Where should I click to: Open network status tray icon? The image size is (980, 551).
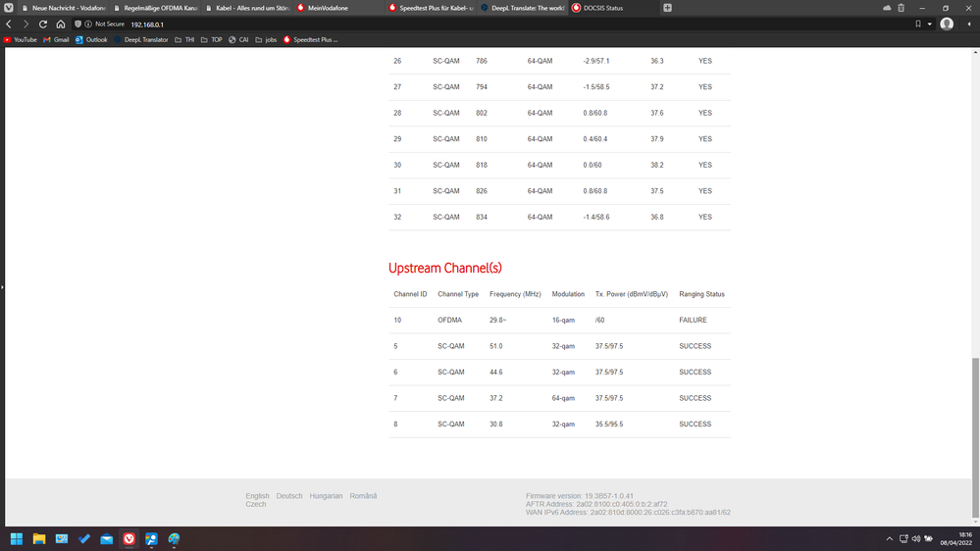coord(903,538)
